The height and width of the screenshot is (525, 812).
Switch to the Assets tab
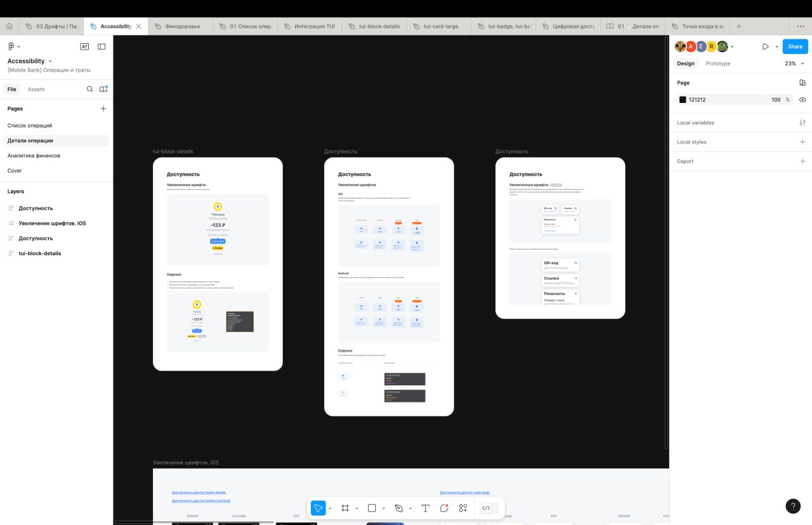[36, 89]
